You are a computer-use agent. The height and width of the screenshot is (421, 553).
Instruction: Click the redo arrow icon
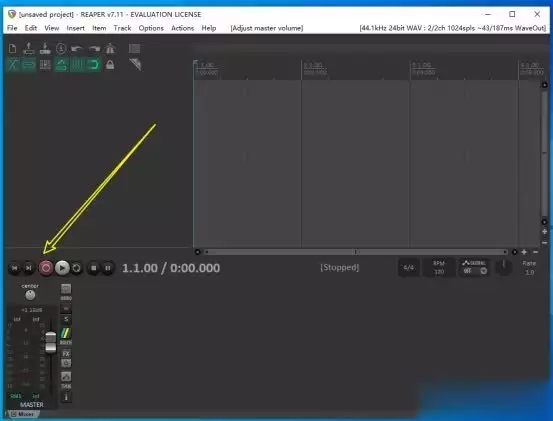(93, 49)
